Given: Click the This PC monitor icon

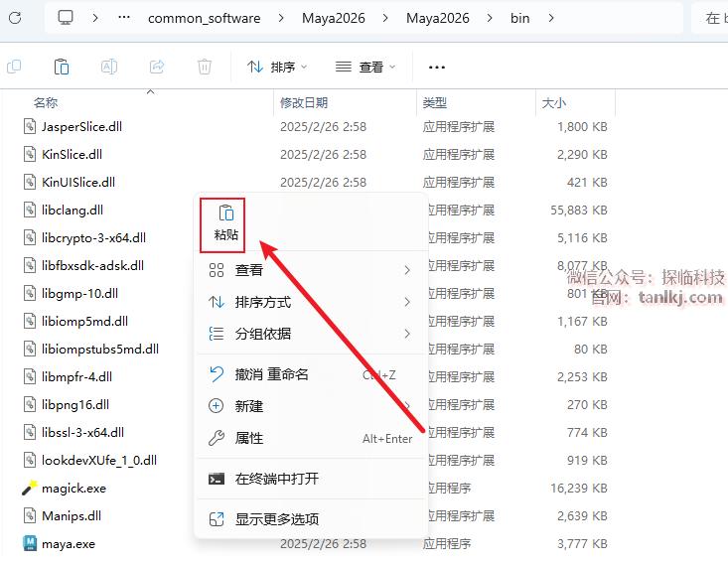Looking at the screenshot, I should tap(66, 18).
